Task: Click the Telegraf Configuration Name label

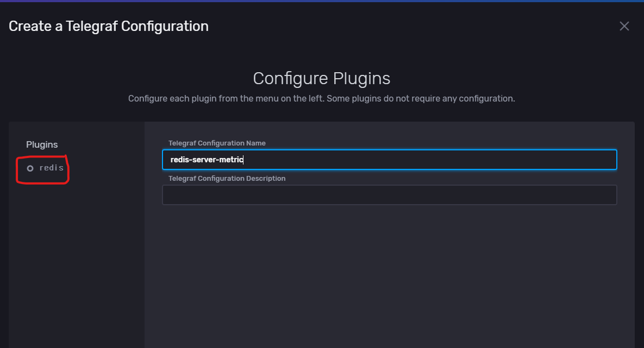Action: pyautogui.click(x=217, y=143)
